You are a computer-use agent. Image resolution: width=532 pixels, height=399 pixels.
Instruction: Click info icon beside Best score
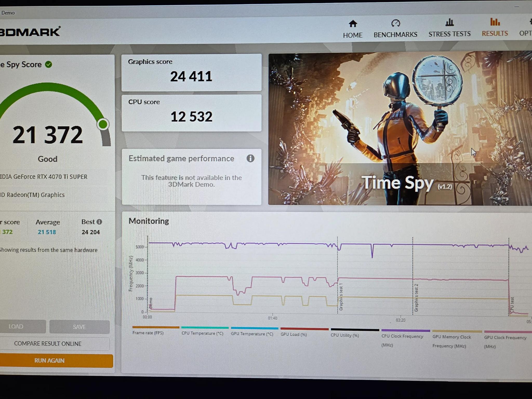[x=99, y=222]
